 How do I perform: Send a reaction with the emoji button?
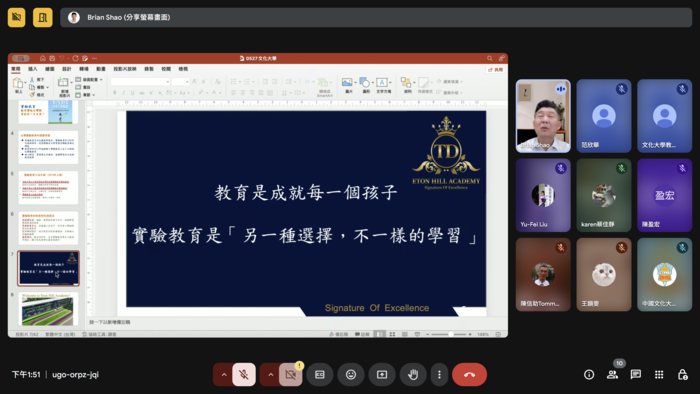[x=351, y=374]
